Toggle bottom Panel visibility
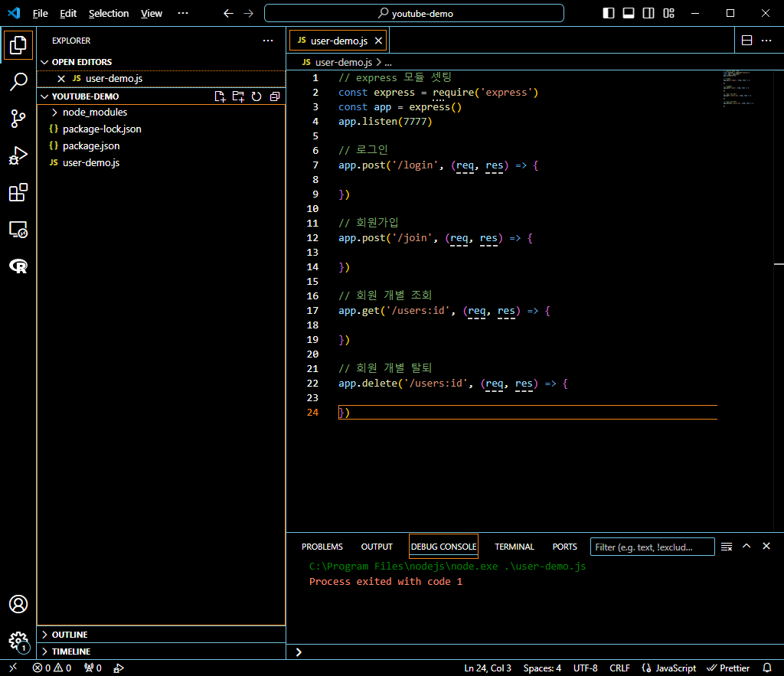This screenshot has width=784, height=676. point(629,14)
